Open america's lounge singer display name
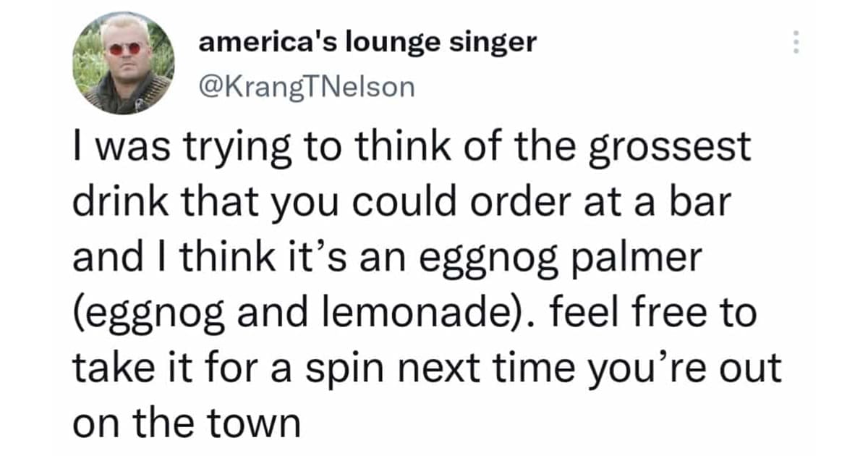The height and width of the screenshot is (456, 868). coord(367,42)
